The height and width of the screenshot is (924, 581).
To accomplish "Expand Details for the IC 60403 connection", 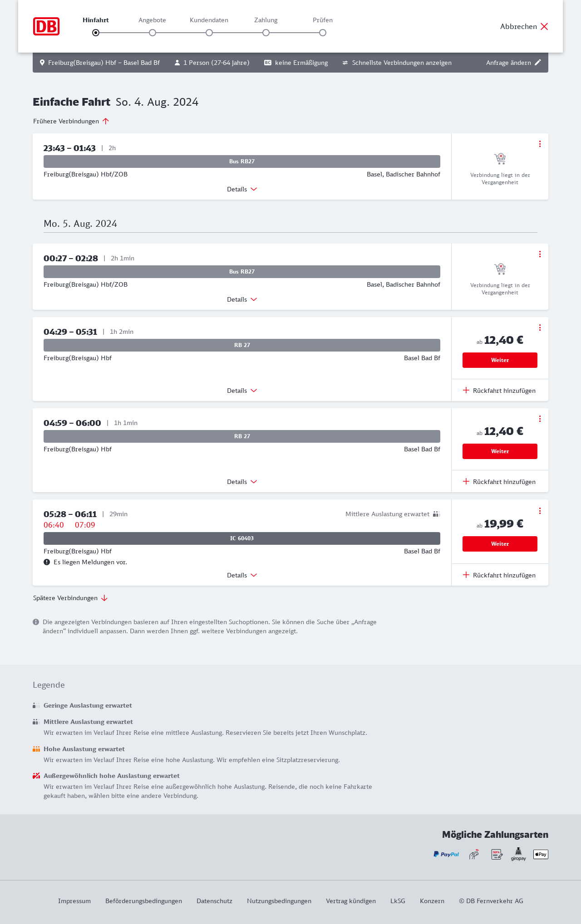I will click(242, 575).
